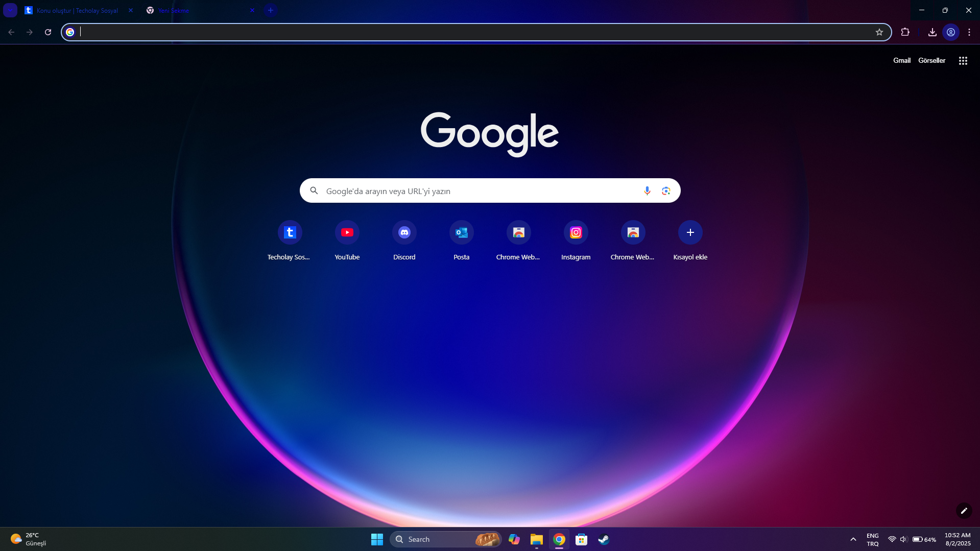
Task: Open the Google apps grid
Action: click(x=963, y=61)
